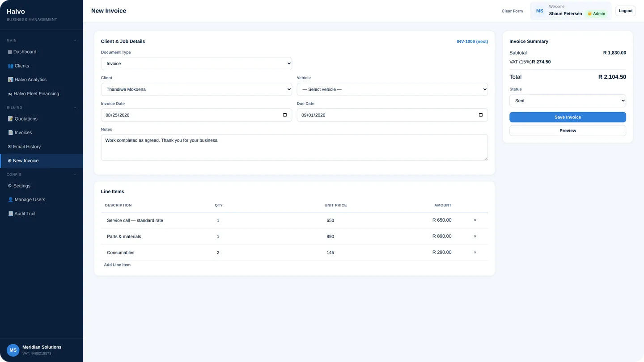This screenshot has width=644, height=362.
Task: Remove the Consumables line item
Action: [x=475, y=253]
